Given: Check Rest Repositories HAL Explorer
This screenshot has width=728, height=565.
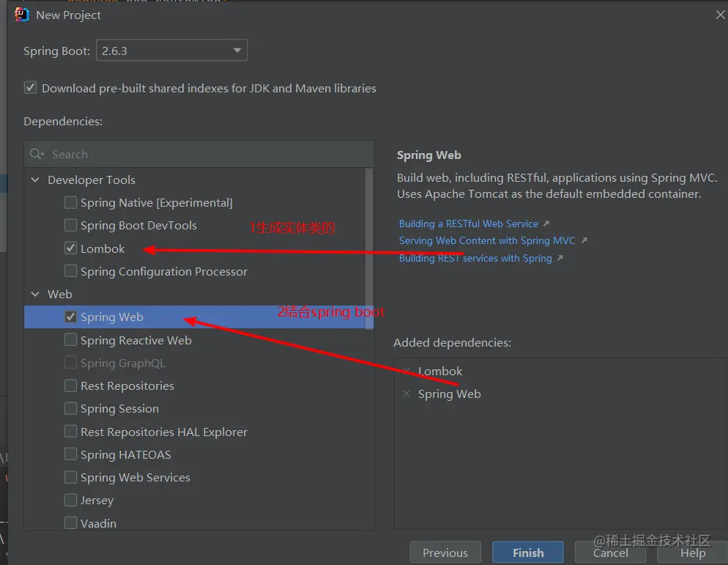Looking at the screenshot, I should (70, 431).
